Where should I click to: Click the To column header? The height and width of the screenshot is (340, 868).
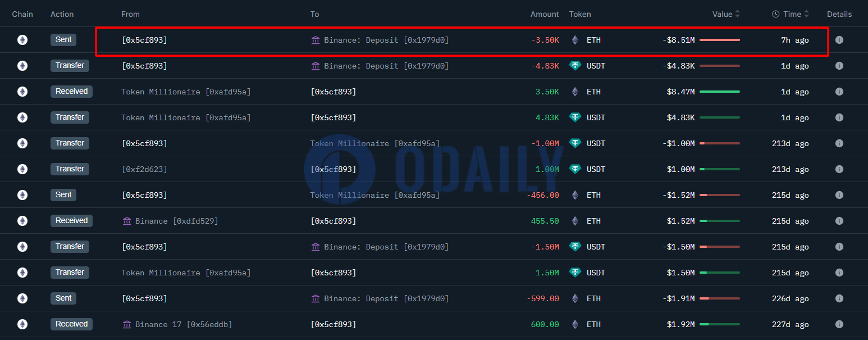tap(314, 14)
